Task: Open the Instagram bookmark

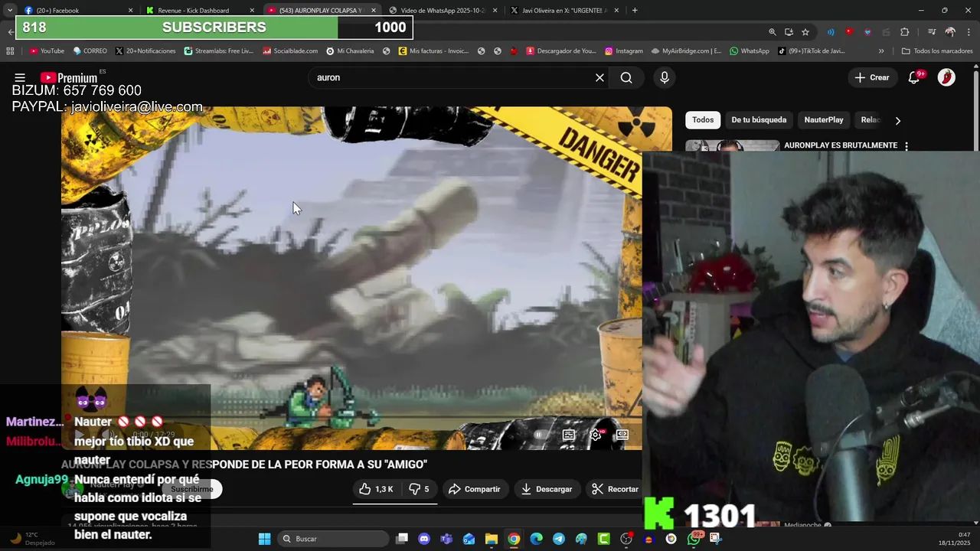Action: point(624,51)
